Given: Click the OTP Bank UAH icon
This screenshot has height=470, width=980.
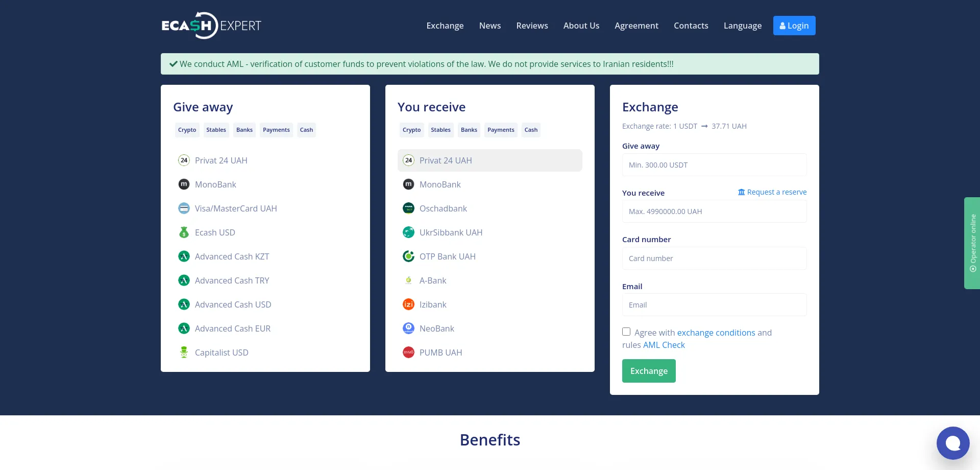Looking at the screenshot, I should (408, 256).
